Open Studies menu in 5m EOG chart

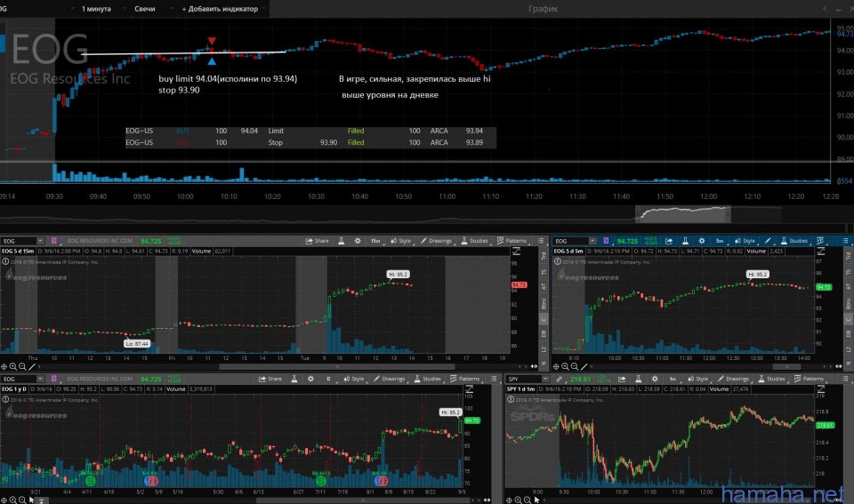point(794,241)
